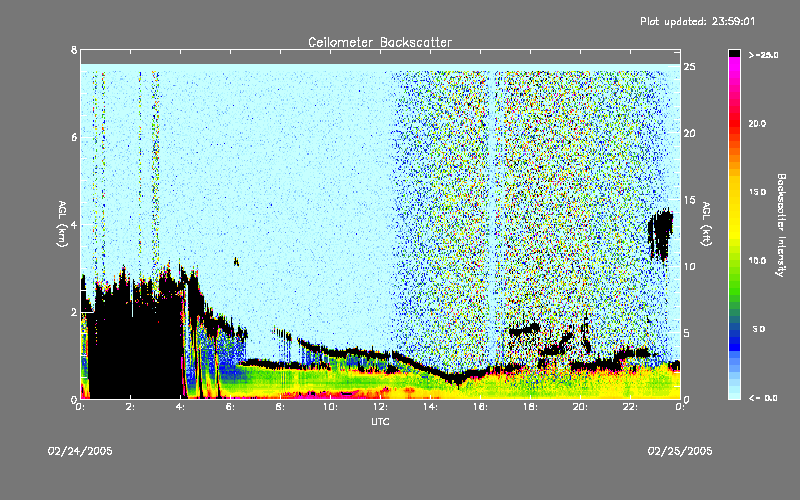The image size is (800, 500).
Task: Click the '>=25.0' colorbar top label
Action: coord(763,55)
